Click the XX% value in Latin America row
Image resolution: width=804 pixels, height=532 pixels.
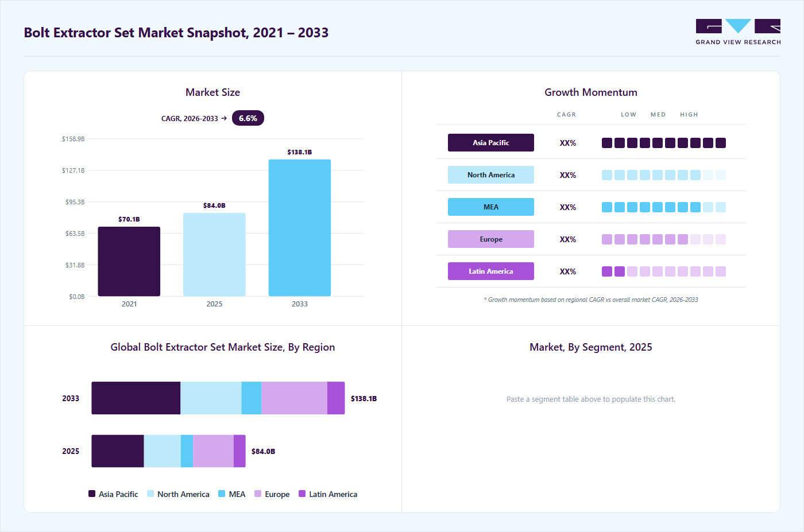[x=568, y=271]
